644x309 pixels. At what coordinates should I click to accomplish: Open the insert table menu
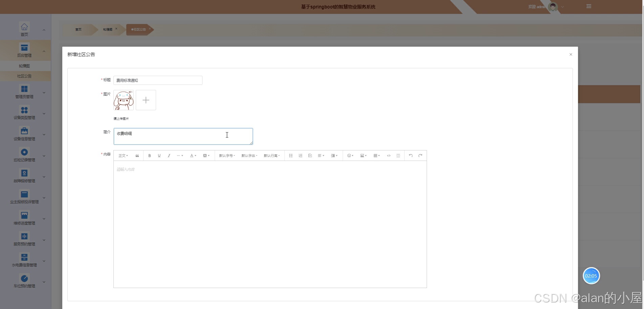coord(377,156)
